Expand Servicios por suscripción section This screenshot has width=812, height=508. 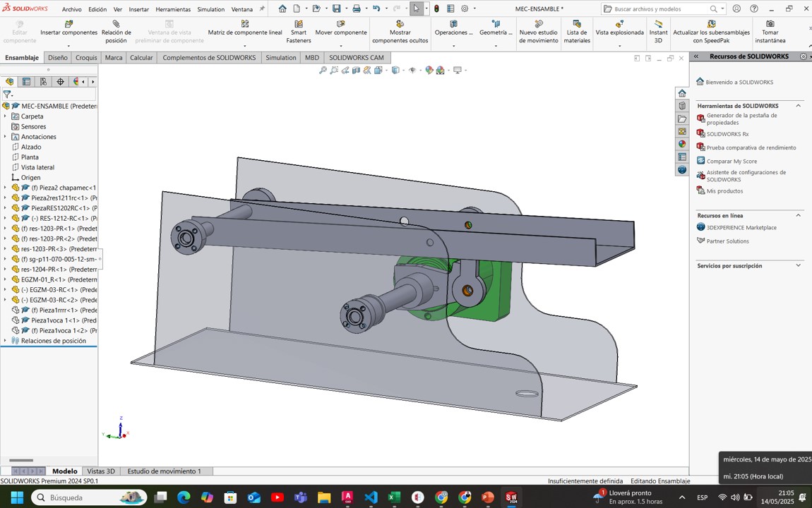(x=798, y=265)
